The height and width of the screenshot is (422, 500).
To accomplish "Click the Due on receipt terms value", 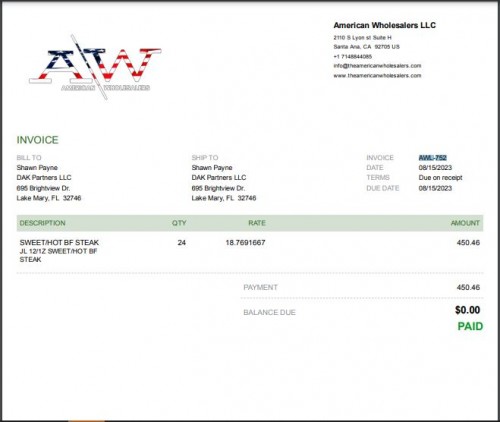I will click(x=440, y=178).
